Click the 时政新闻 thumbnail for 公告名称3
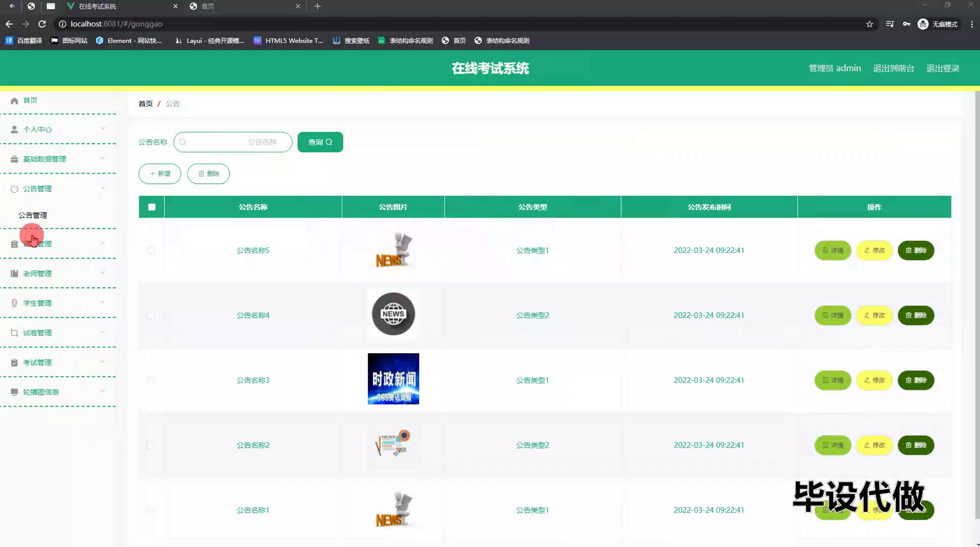 point(393,379)
